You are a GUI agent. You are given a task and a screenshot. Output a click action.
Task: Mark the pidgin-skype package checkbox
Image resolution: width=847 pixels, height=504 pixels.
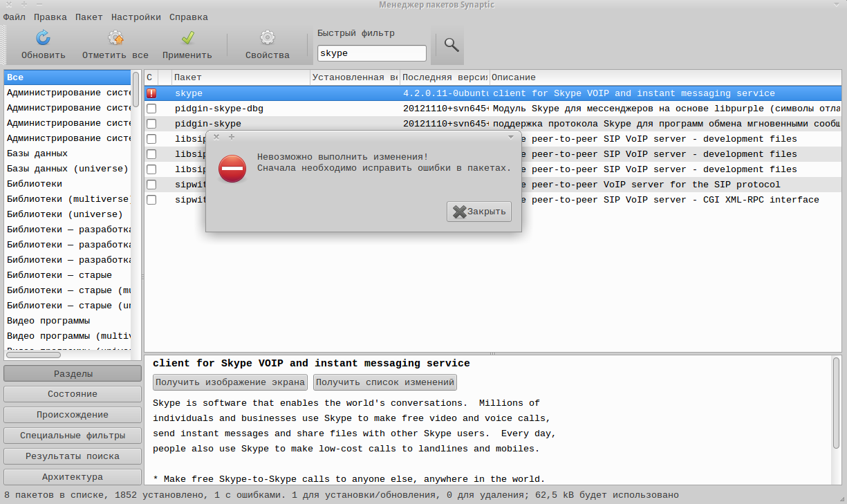(151, 124)
